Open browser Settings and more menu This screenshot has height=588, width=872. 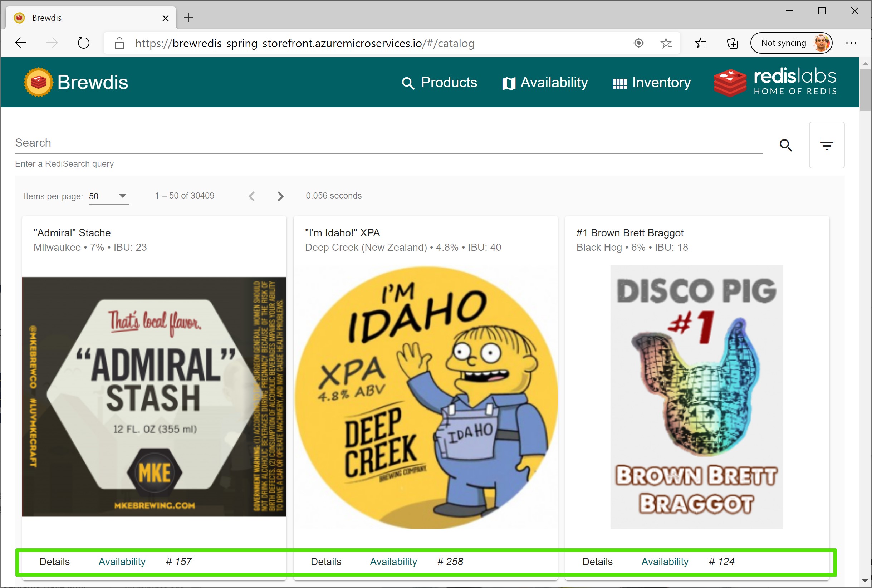tap(851, 44)
